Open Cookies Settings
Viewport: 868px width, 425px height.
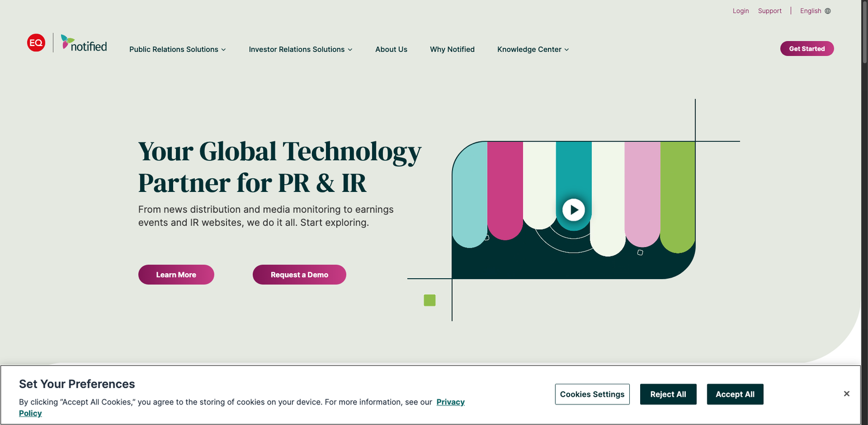(592, 394)
